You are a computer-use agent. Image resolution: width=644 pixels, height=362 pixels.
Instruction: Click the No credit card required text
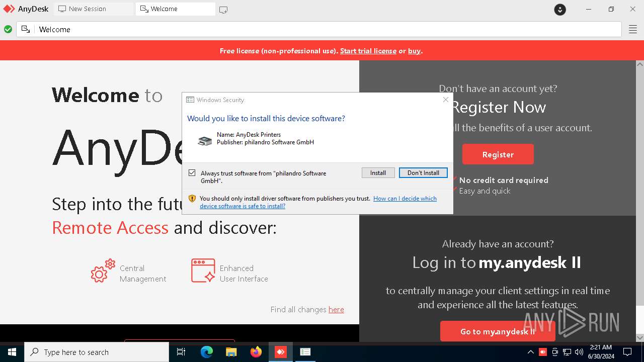(504, 180)
